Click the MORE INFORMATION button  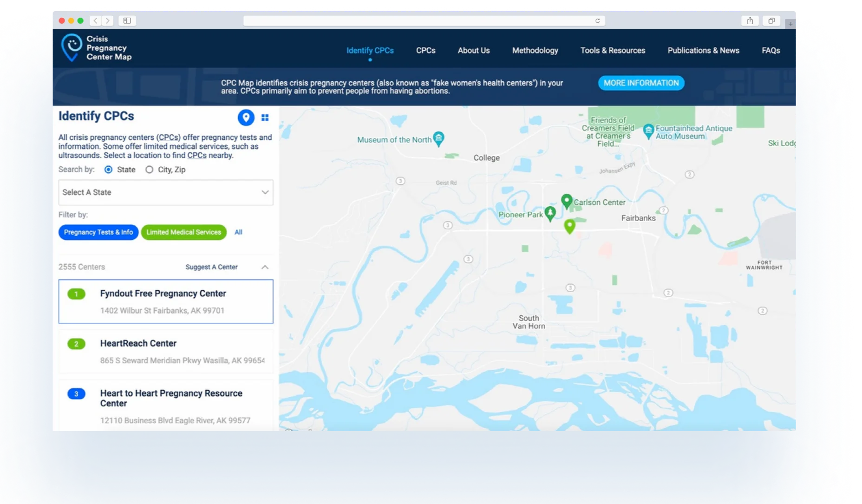click(x=641, y=83)
